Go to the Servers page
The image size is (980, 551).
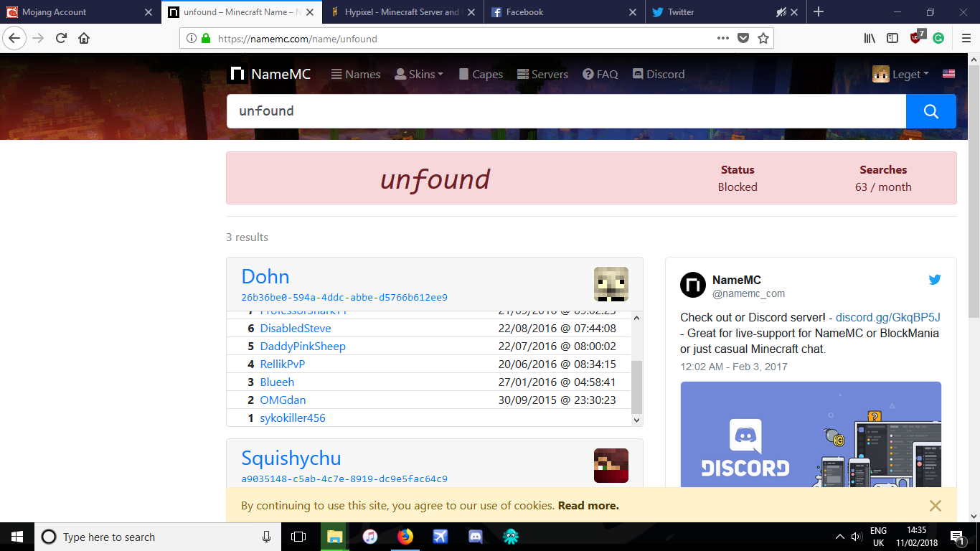pos(542,74)
